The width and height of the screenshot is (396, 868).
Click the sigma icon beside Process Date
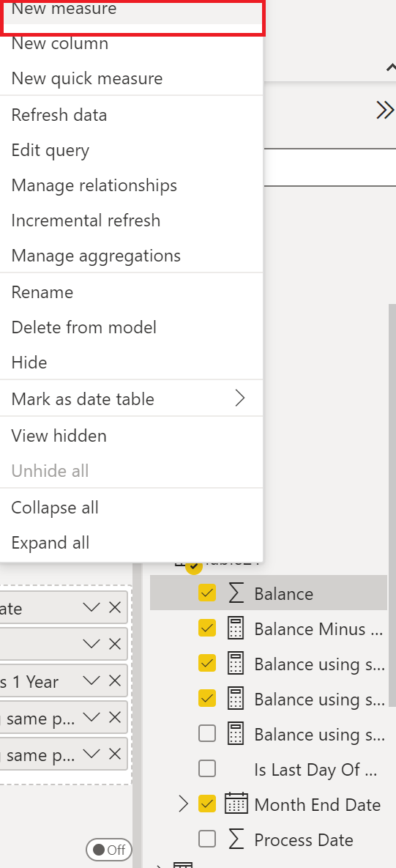(236, 839)
